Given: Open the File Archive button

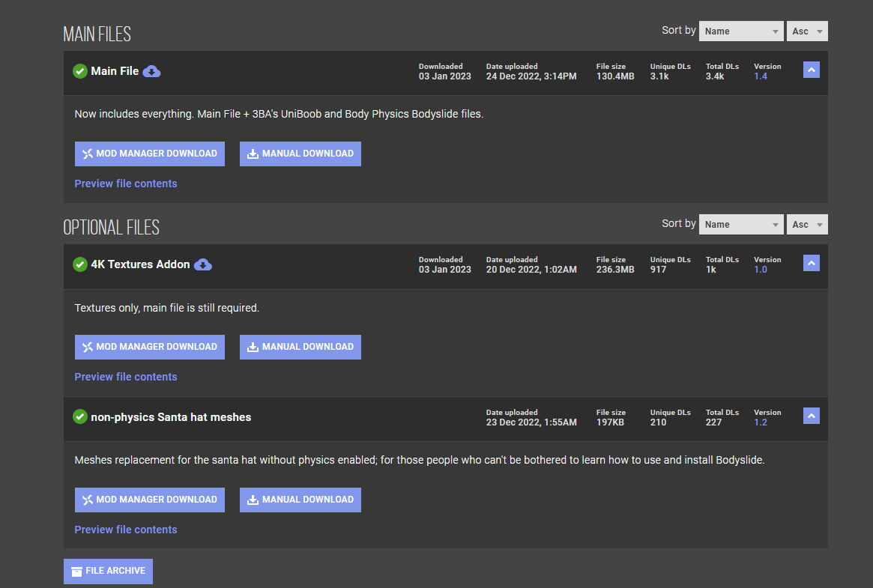Looking at the screenshot, I should pyautogui.click(x=108, y=572).
